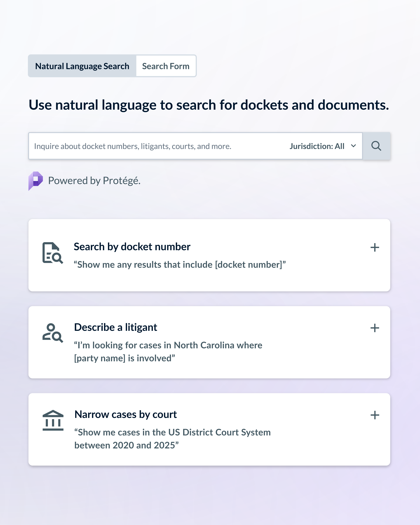Image resolution: width=420 pixels, height=525 pixels.
Task: Click the Search by docket number title
Action: click(x=132, y=247)
